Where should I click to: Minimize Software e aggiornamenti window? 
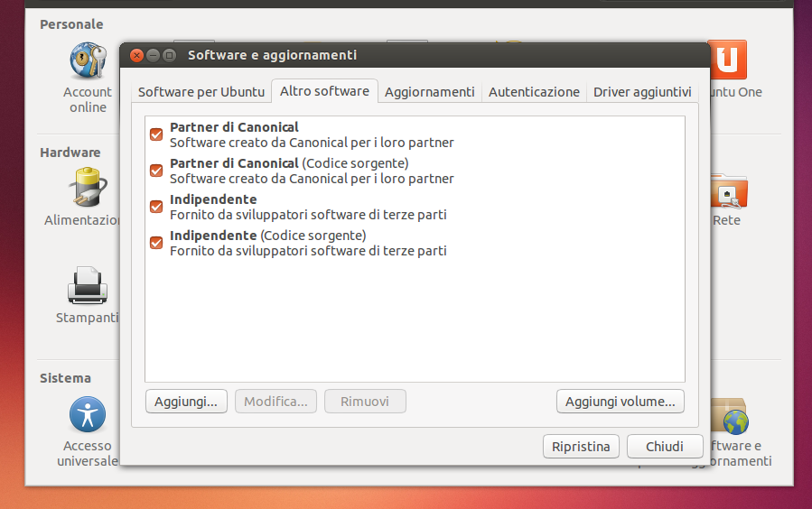pos(153,55)
